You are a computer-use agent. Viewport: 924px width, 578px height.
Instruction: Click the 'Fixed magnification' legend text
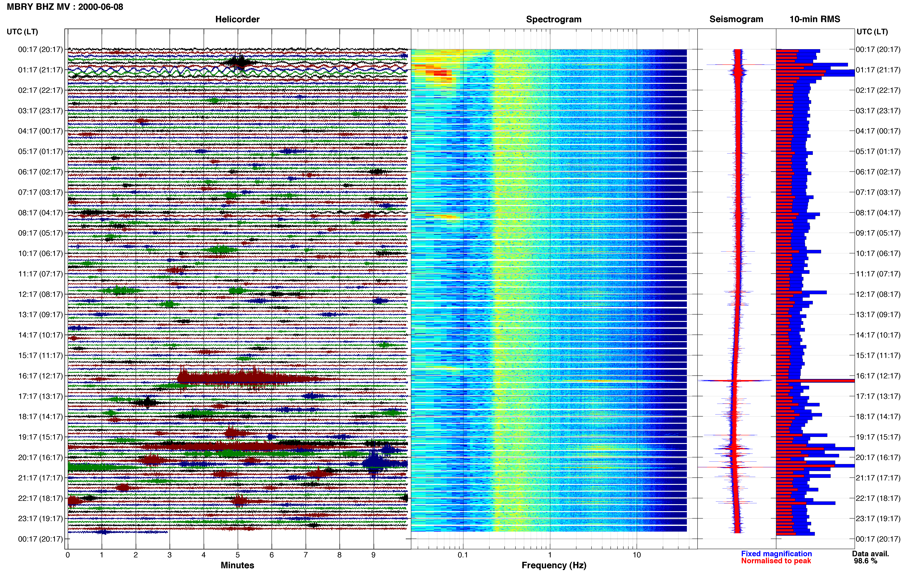pyautogui.click(x=777, y=554)
